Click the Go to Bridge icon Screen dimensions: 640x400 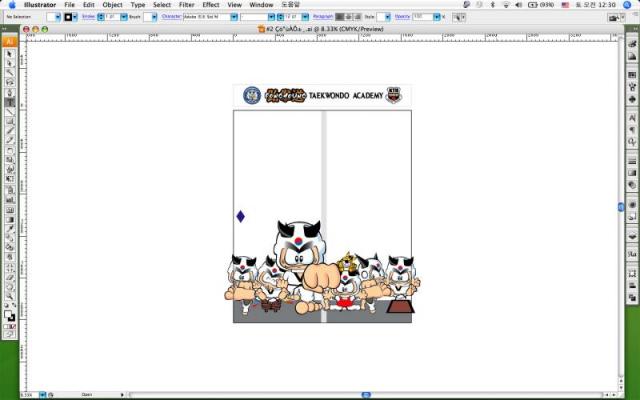point(612,18)
